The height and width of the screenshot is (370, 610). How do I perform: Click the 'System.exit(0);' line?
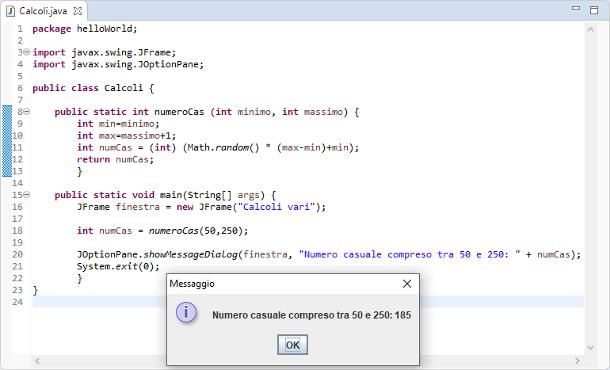click(x=118, y=267)
